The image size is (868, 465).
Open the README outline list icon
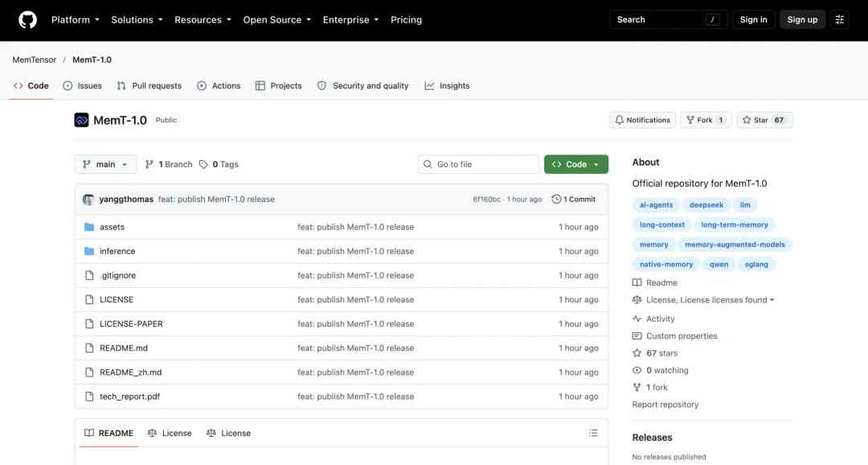(x=593, y=433)
